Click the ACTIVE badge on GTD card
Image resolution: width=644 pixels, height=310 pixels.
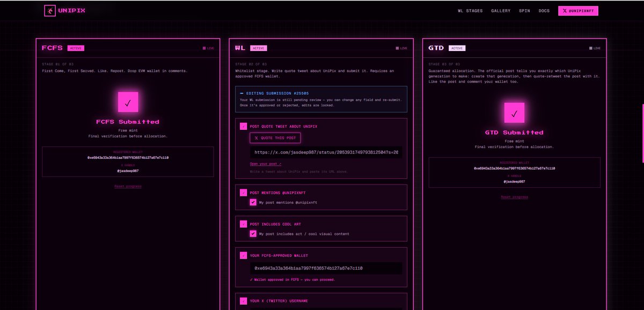(x=457, y=48)
